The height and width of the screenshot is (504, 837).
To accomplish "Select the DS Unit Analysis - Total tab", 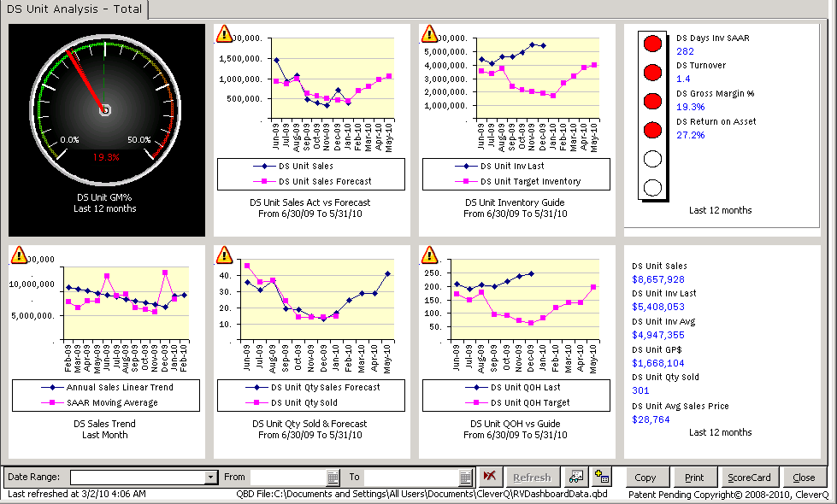I will [x=73, y=9].
